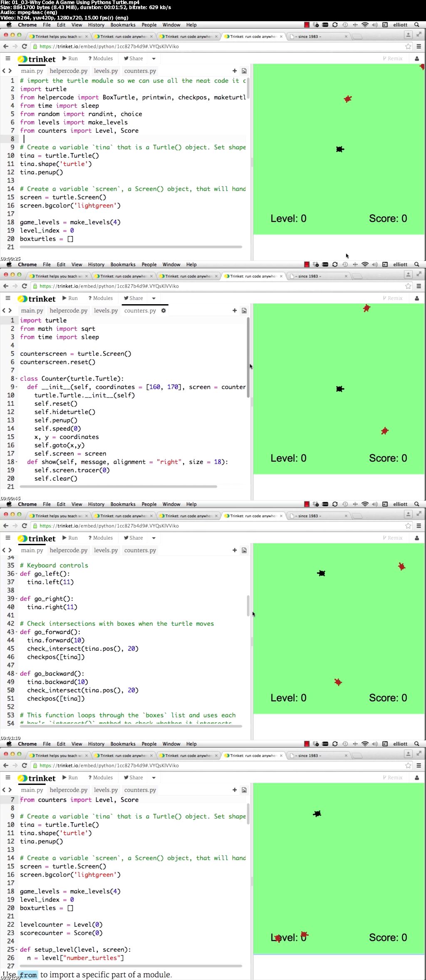Open the History menu in bottom frame menu bar
The width and height of the screenshot is (426, 980).
(x=96, y=744)
